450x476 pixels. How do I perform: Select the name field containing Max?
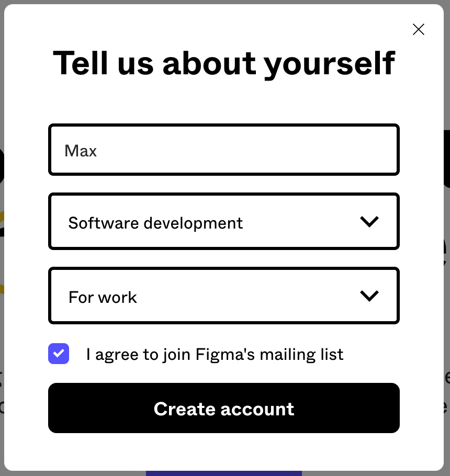224,150
